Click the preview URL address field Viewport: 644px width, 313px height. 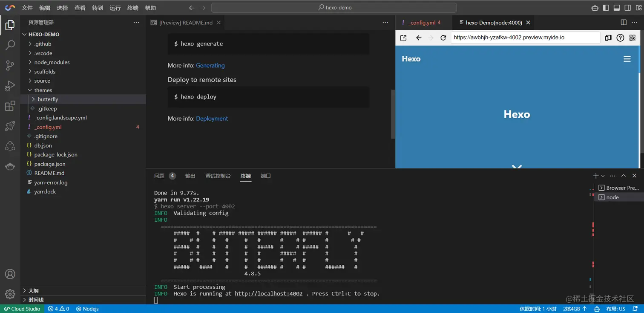[x=526, y=38]
